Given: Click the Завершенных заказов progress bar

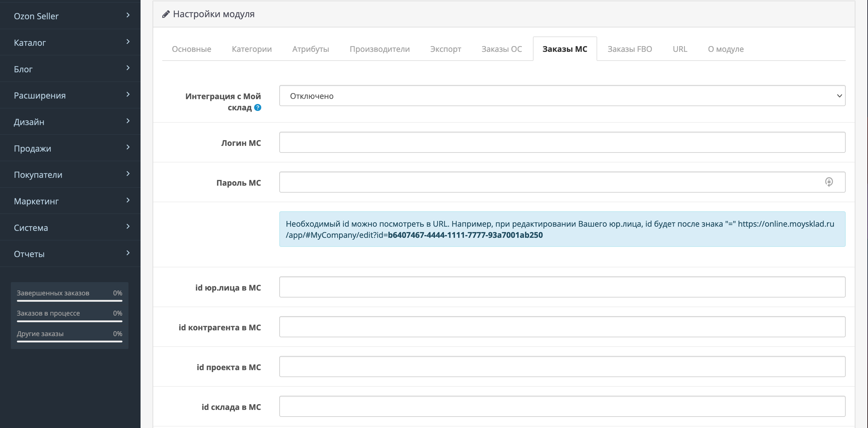Looking at the screenshot, I should point(70,301).
